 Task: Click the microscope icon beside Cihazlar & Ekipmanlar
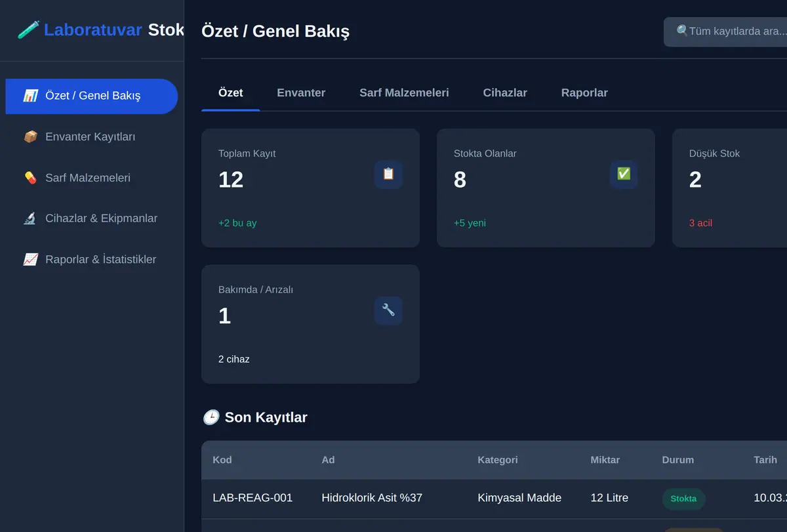tap(30, 218)
